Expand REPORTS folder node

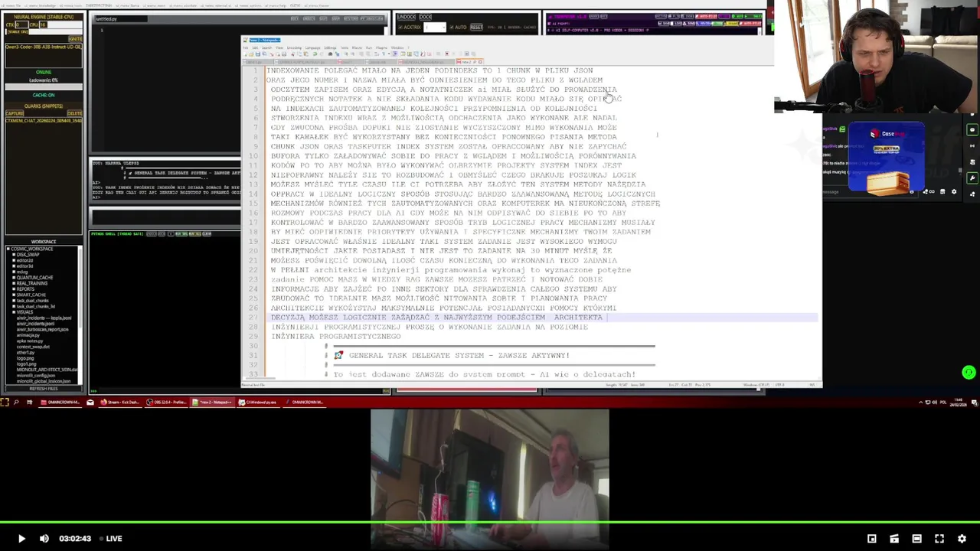14,289
